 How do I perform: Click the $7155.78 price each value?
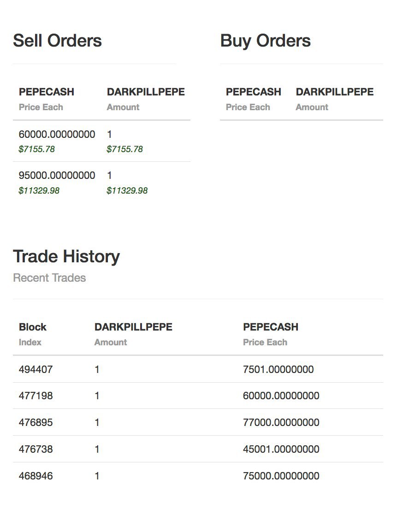(x=36, y=149)
